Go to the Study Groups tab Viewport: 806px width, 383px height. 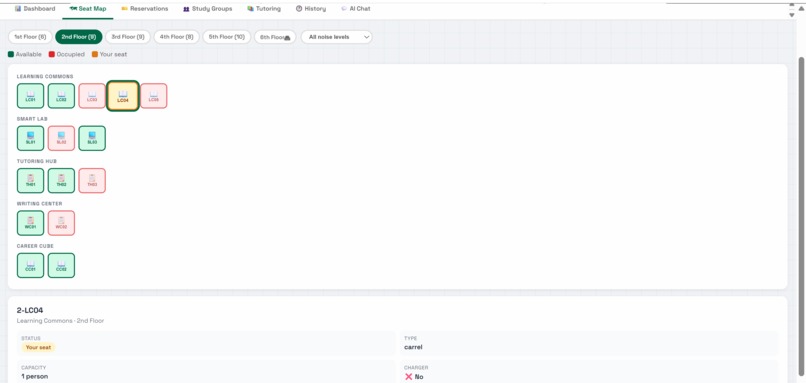point(208,9)
